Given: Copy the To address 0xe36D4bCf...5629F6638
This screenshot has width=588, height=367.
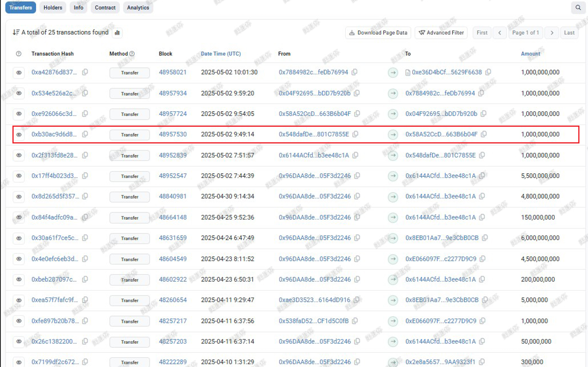Looking at the screenshot, I should point(488,72).
